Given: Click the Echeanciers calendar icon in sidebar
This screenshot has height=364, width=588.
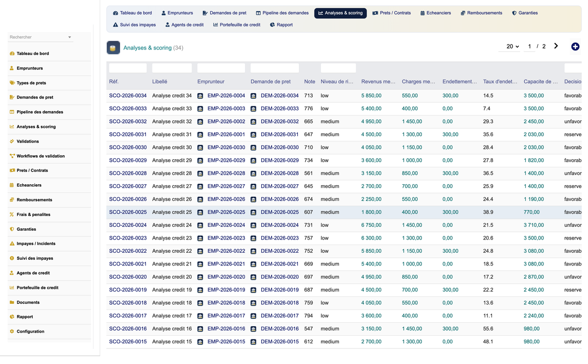Looking at the screenshot, I should pos(12,185).
